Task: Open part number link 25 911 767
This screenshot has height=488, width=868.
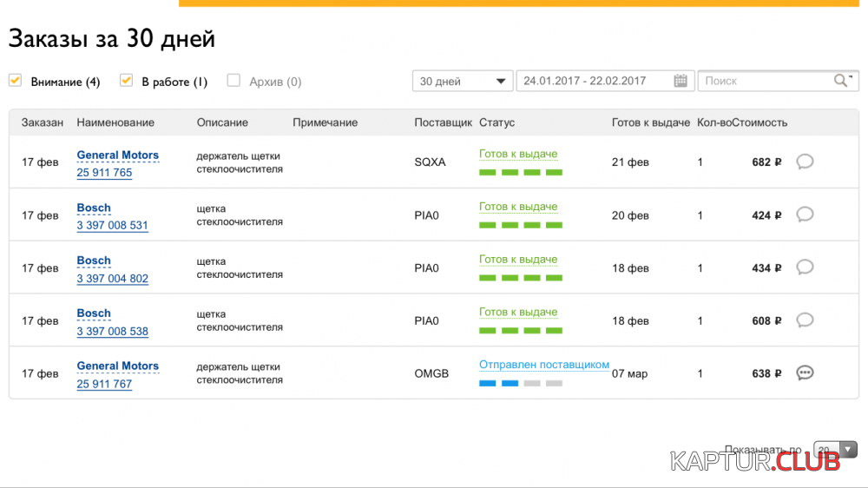Action: point(104,384)
